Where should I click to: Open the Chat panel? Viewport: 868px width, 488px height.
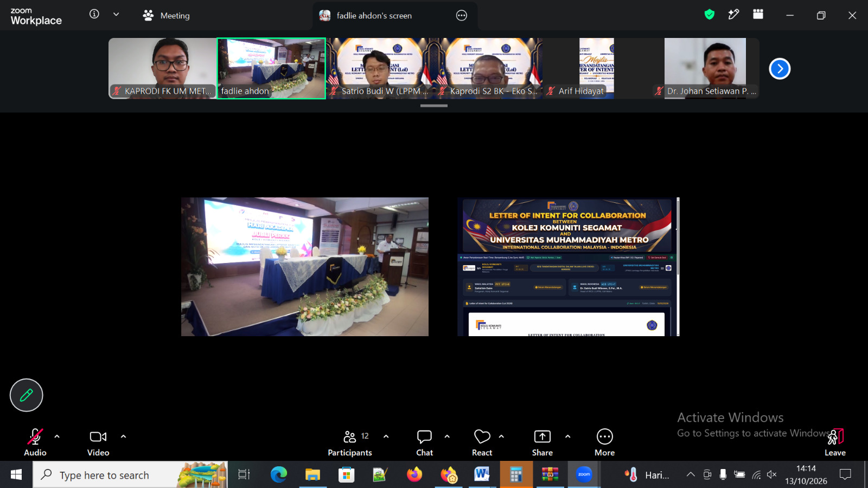(424, 442)
